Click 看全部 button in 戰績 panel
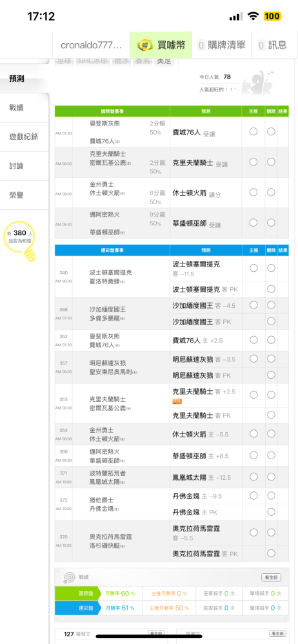Image resolution: width=298 pixels, height=644 pixels. click(x=272, y=577)
